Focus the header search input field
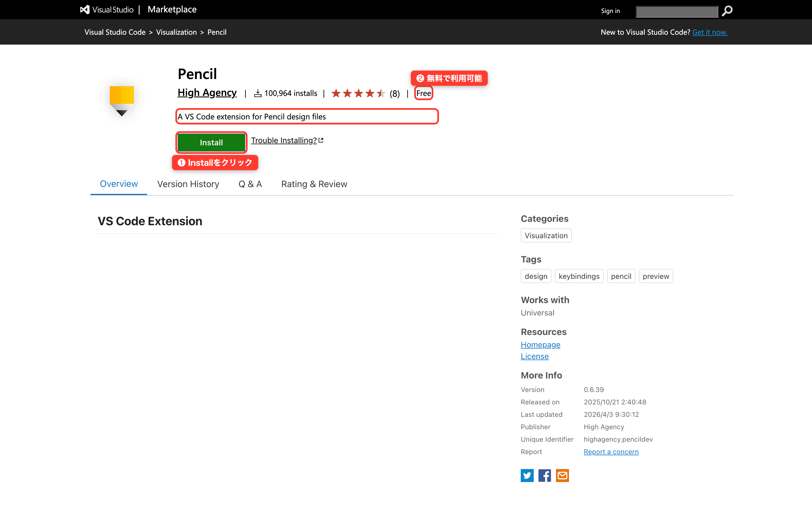Image resolution: width=812 pixels, height=508 pixels. 677,11
